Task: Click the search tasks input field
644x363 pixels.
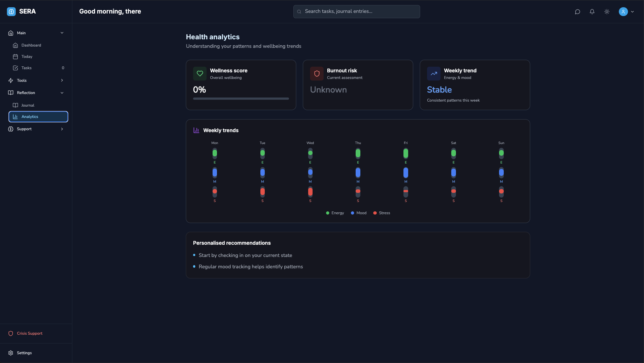Action: (357, 12)
